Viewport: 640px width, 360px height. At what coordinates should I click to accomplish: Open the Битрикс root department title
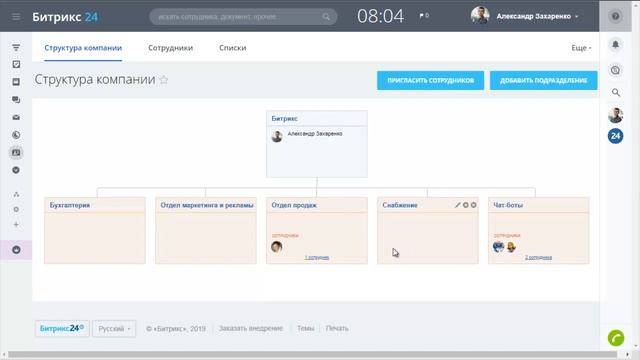click(x=284, y=118)
